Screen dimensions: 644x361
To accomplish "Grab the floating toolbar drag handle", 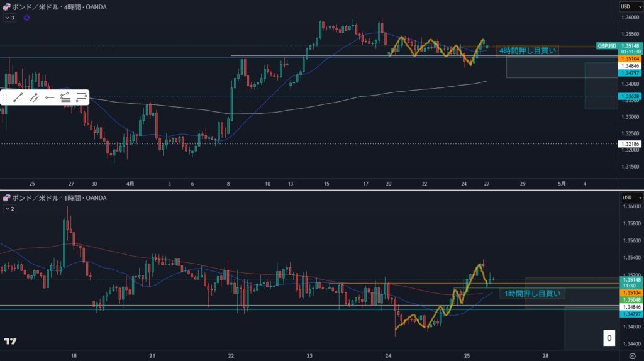I will coord(5,97).
